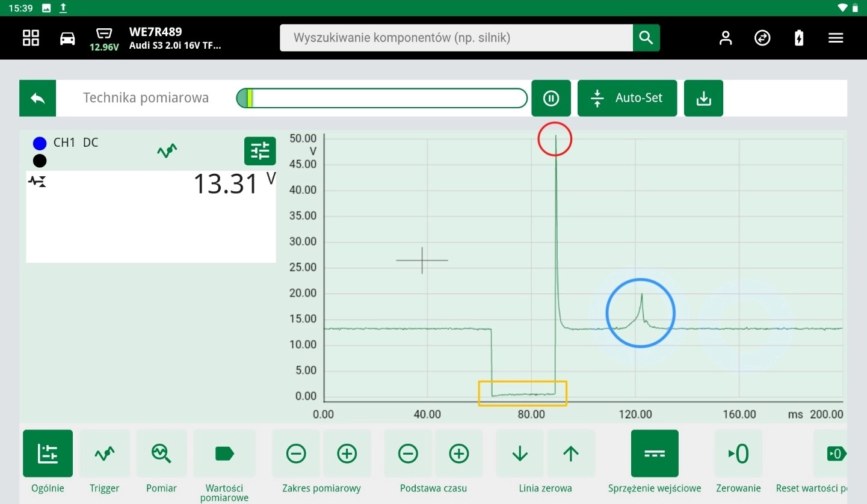867x504 pixels.
Task: Pause the measurement recording
Action: (x=551, y=98)
